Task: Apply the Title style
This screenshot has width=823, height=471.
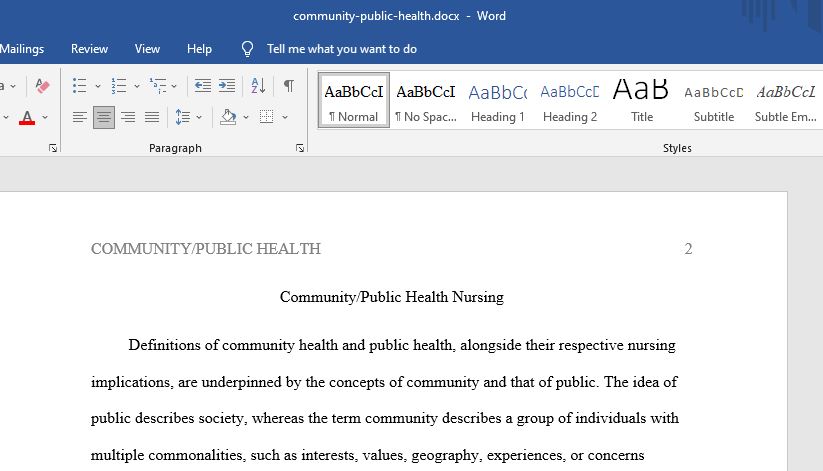Action: [x=641, y=100]
